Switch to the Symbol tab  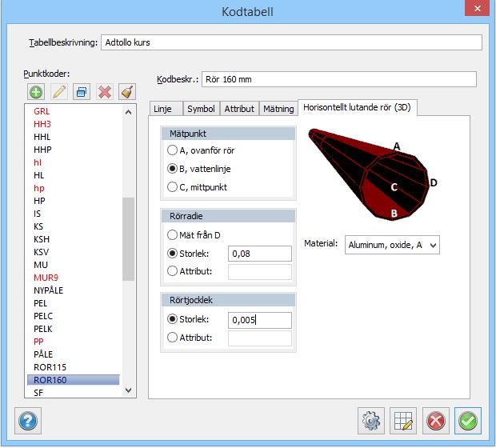click(201, 109)
